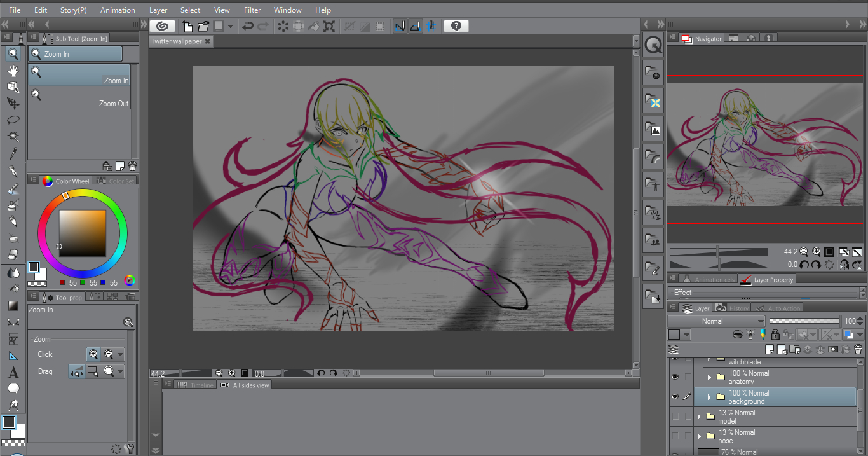Screen dimensions: 868x456
Task: Select the Zoom Out sub tool
Action: [x=79, y=98]
